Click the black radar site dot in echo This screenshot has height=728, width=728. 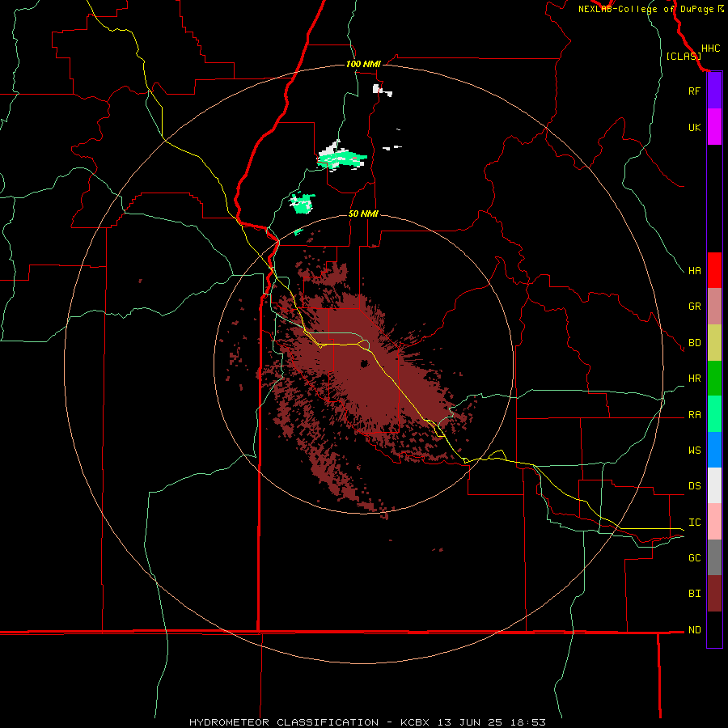(364, 363)
